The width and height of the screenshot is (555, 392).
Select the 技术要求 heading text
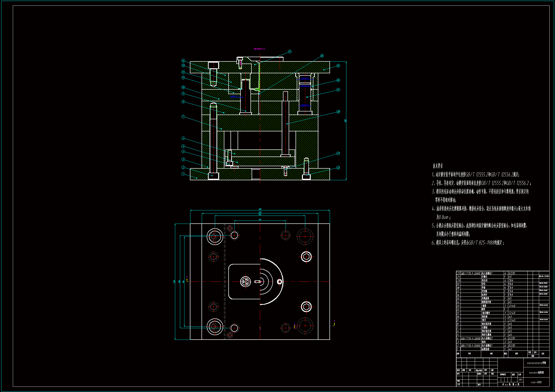coord(438,166)
